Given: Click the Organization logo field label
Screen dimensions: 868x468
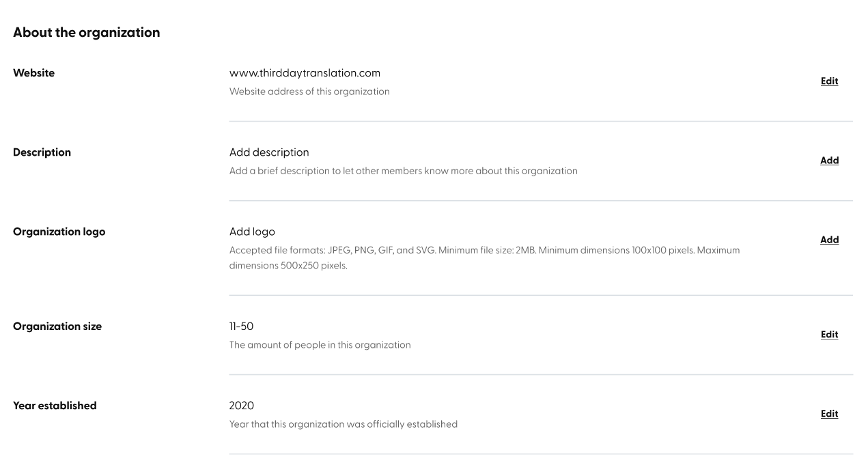Looking at the screenshot, I should [x=59, y=232].
